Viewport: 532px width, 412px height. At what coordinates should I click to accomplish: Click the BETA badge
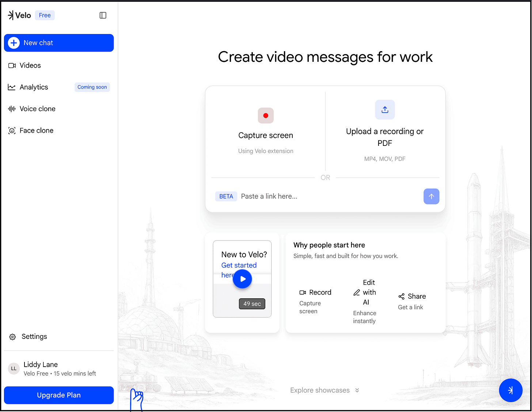pos(226,196)
